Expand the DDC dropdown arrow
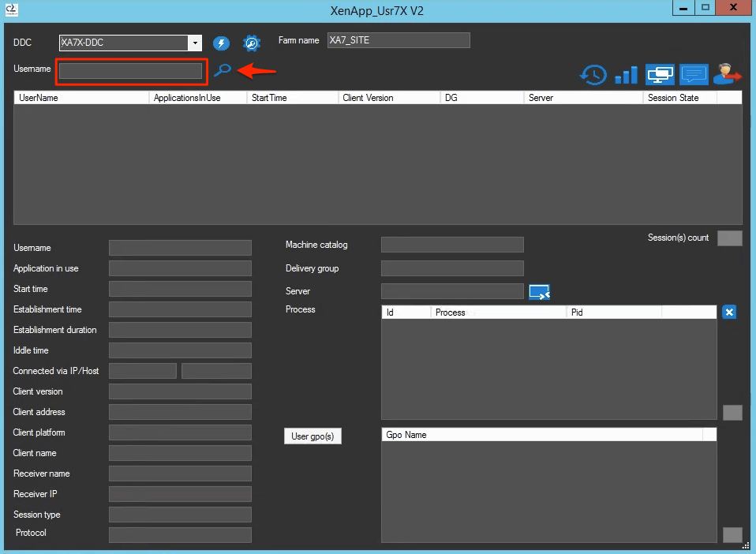Viewport: 756px width, 554px height. click(x=195, y=43)
